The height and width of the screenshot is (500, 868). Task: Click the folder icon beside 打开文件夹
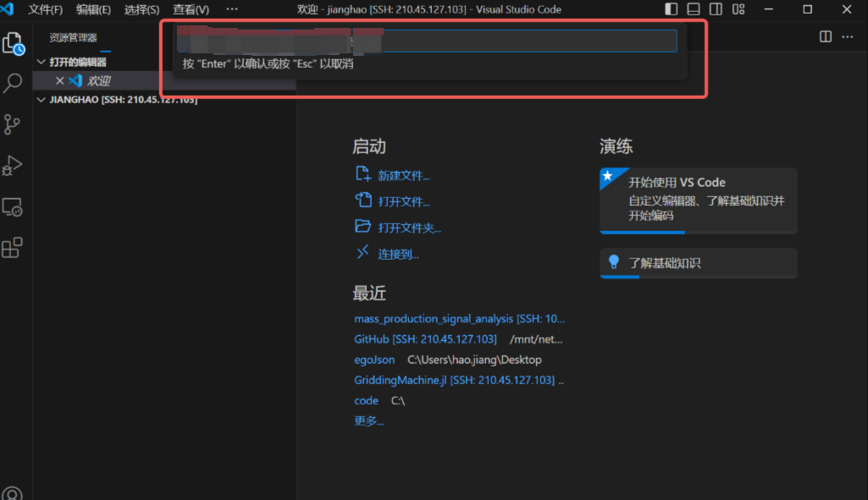pos(362,226)
